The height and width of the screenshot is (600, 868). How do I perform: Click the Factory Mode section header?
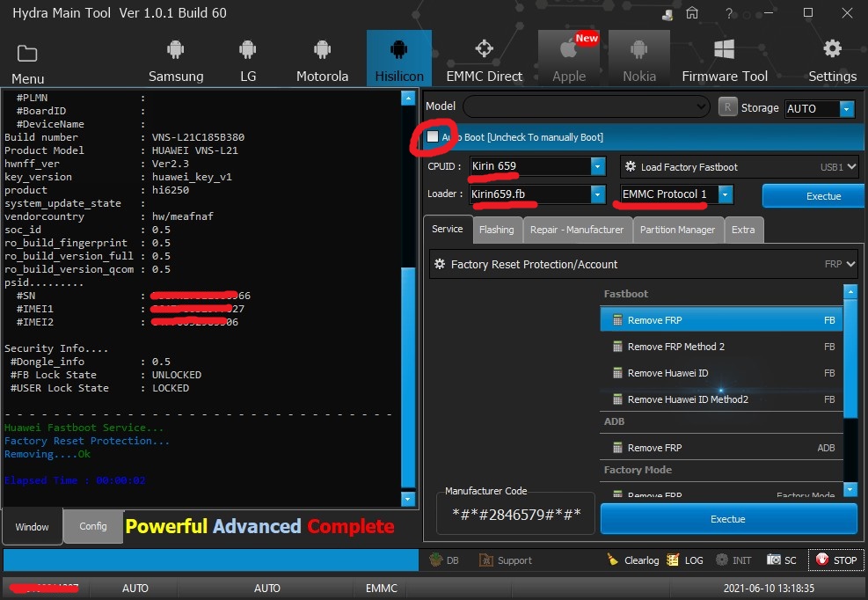pyautogui.click(x=638, y=470)
